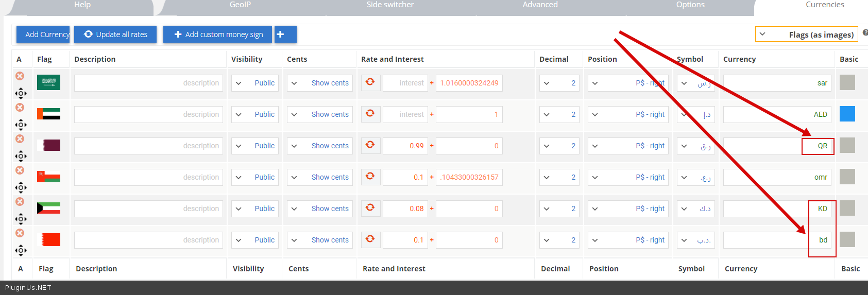Delete the SAR currency row
Screen dimensions: 868x295
coord(20,76)
